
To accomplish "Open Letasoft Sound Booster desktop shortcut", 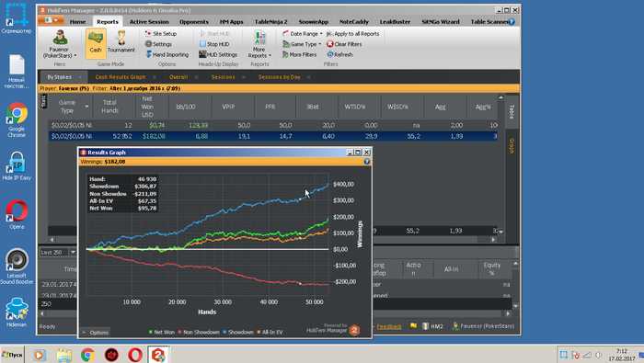I will 17,267.
